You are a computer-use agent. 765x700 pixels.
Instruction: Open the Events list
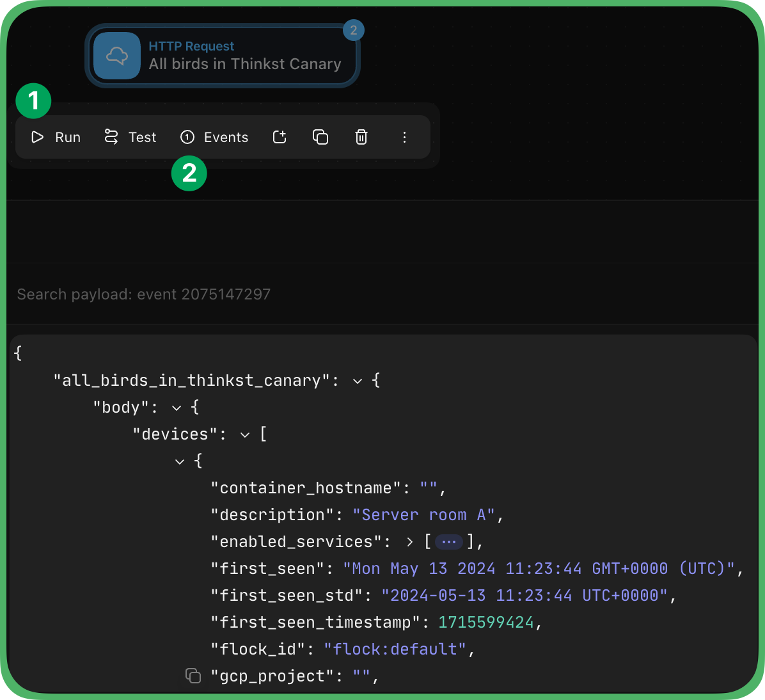click(214, 137)
